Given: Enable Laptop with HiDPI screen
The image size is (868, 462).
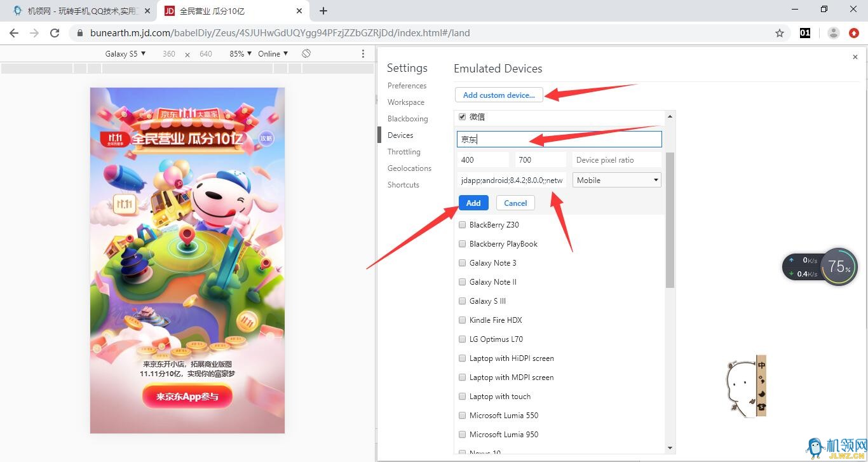Looking at the screenshot, I should [462, 358].
